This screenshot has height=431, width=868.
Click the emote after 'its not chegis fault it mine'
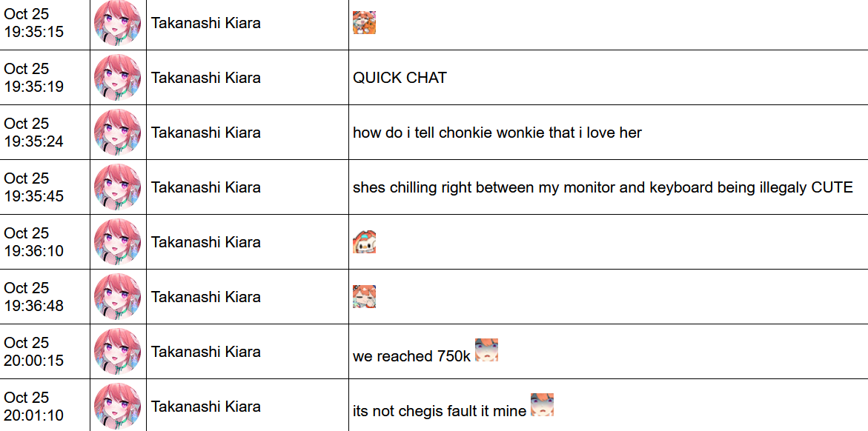tap(542, 404)
